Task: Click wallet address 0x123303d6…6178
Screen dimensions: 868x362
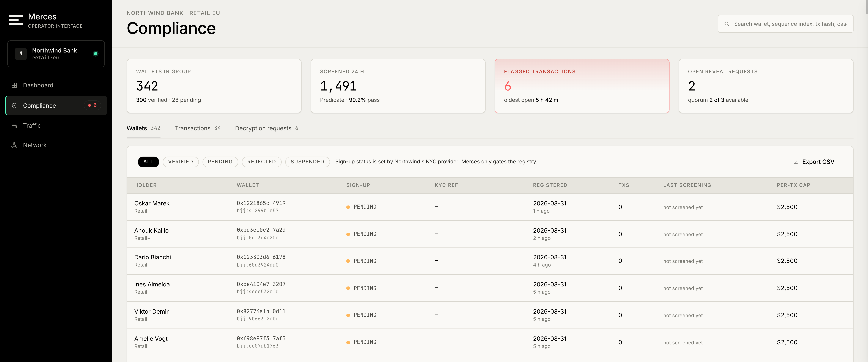Action: click(x=261, y=257)
